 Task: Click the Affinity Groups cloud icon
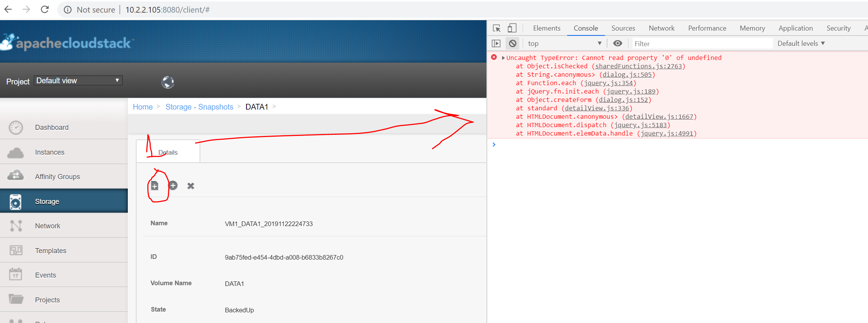tap(16, 176)
